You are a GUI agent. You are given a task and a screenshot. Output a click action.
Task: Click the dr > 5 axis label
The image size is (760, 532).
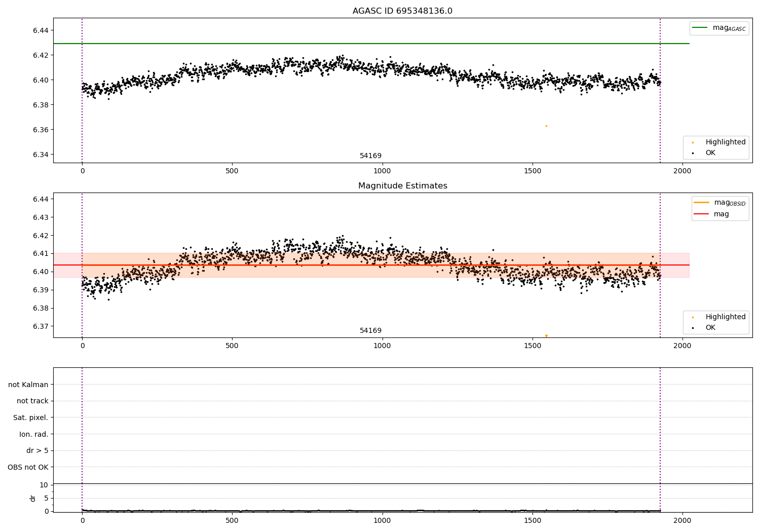(37, 451)
